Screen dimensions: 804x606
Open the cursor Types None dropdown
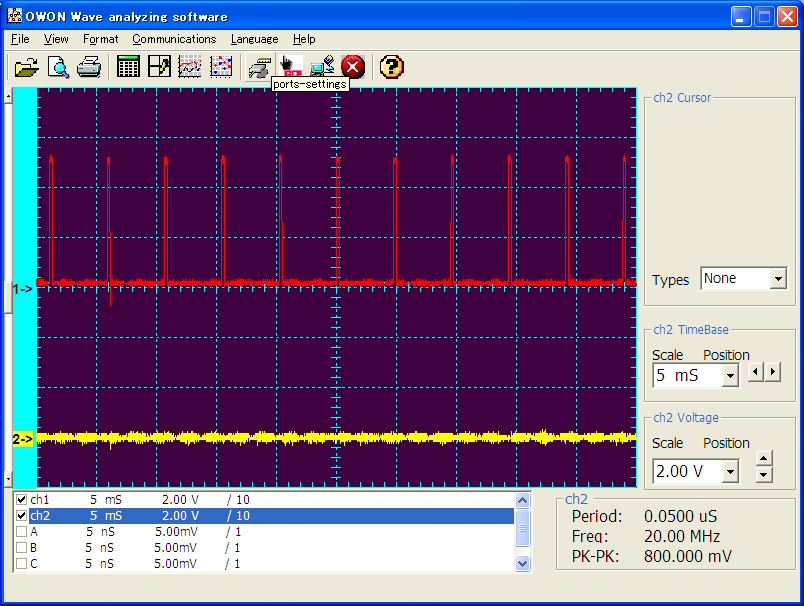[778, 278]
